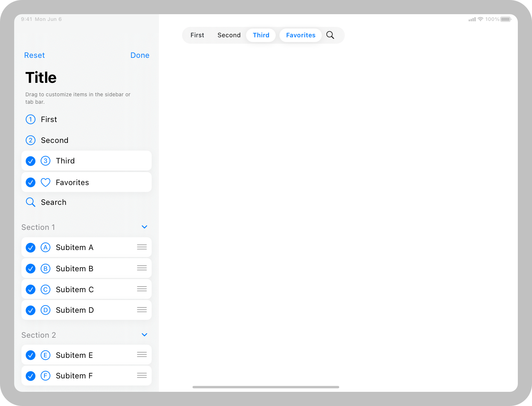Uncheck the Favorites checkmark

30,182
